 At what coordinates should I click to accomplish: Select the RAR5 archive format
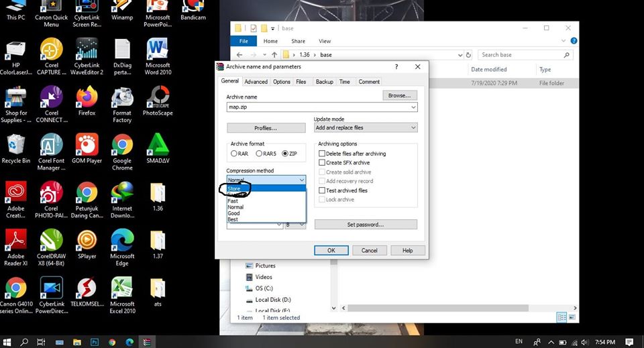point(266,154)
